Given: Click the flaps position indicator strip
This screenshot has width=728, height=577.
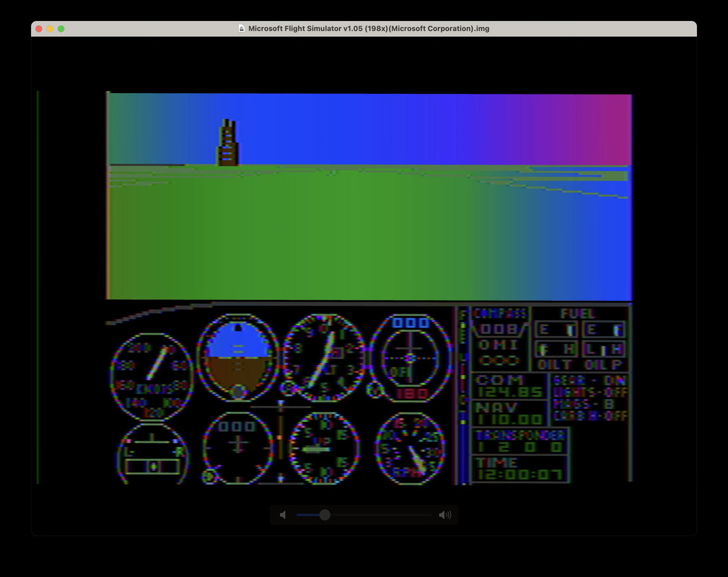Looking at the screenshot, I should (462, 395).
